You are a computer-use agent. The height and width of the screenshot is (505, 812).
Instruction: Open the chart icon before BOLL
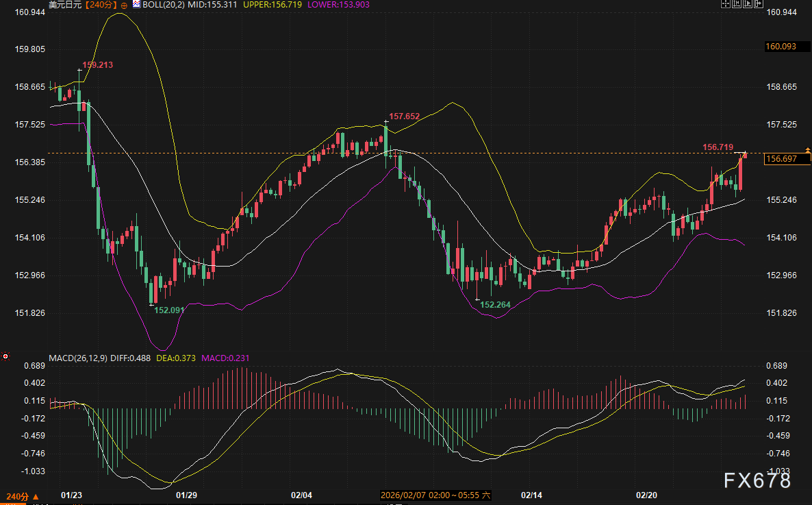click(x=136, y=4)
